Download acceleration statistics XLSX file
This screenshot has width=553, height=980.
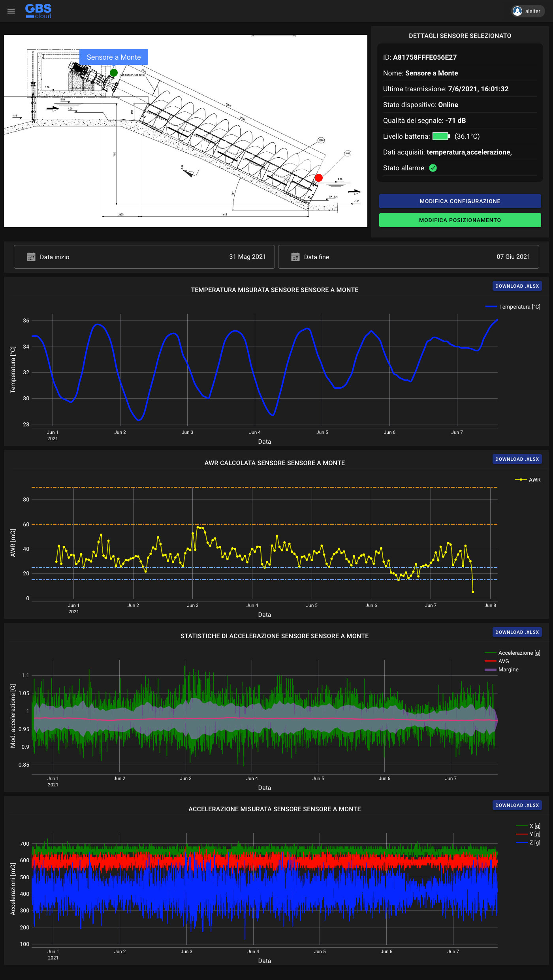[x=517, y=632]
